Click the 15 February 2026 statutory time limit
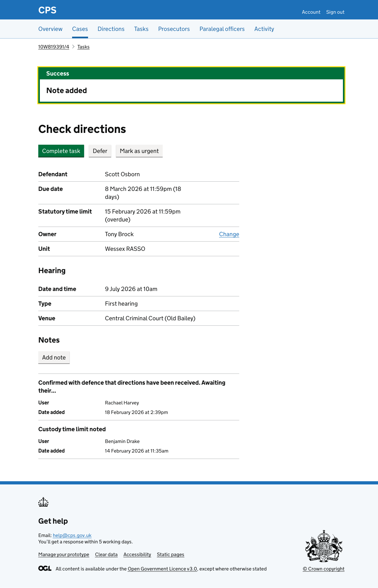Screen dimensions: 378x588 (x=143, y=215)
